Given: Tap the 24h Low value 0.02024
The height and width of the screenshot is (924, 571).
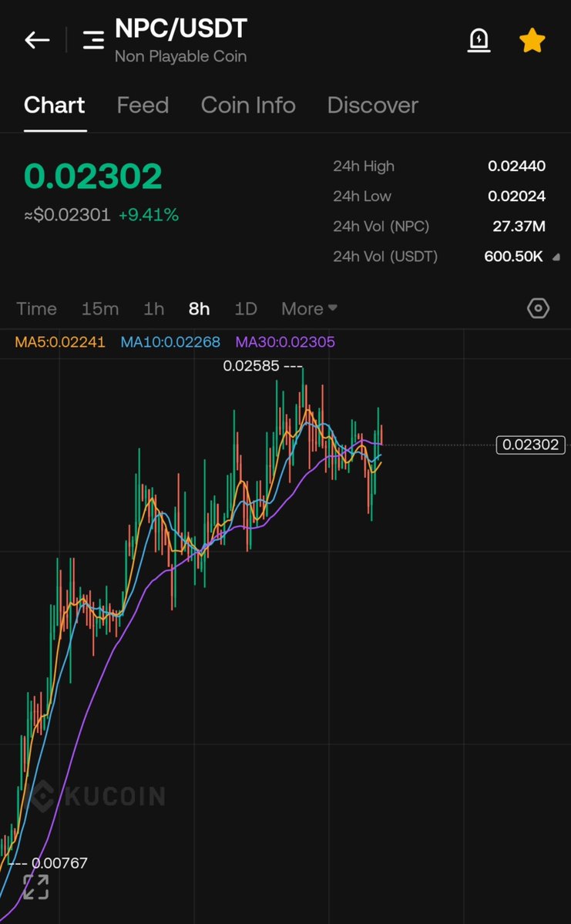Looking at the screenshot, I should (x=516, y=197).
